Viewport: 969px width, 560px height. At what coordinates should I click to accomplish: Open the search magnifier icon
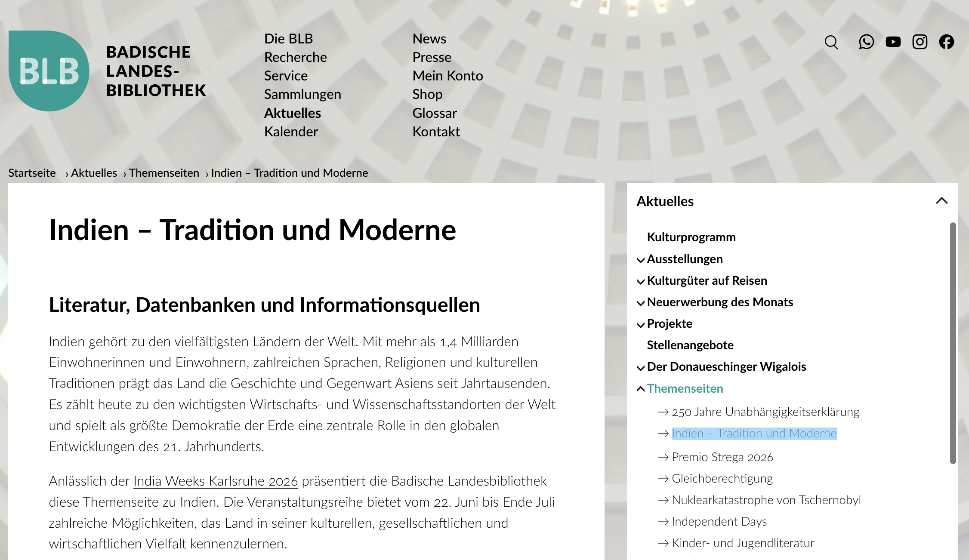(x=831, y=42)
